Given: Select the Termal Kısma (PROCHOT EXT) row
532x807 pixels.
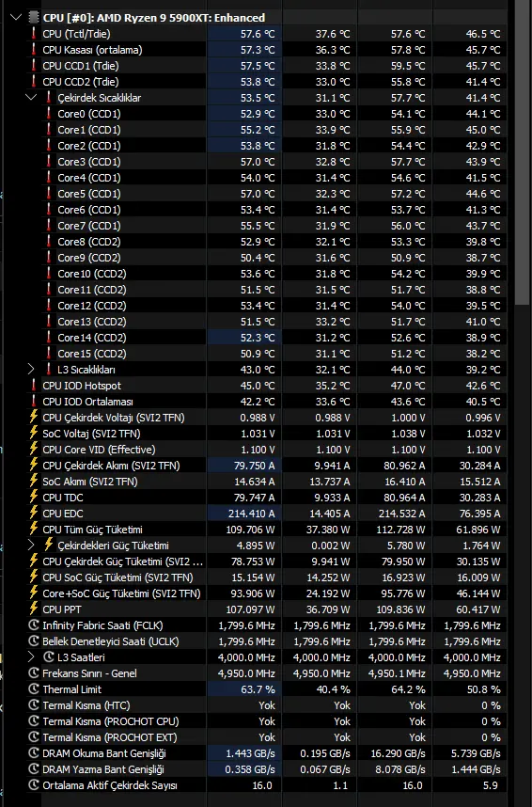Looking at the screenshot, I should point(266,737).
